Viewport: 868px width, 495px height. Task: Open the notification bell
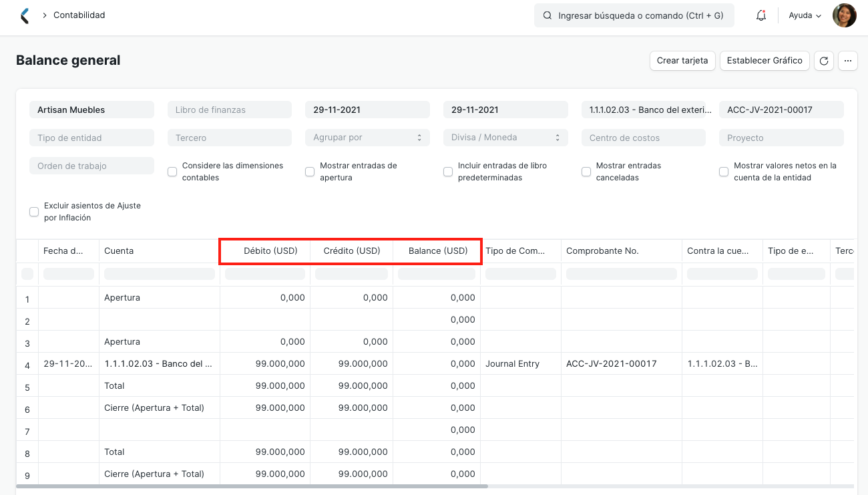(761, 15)
